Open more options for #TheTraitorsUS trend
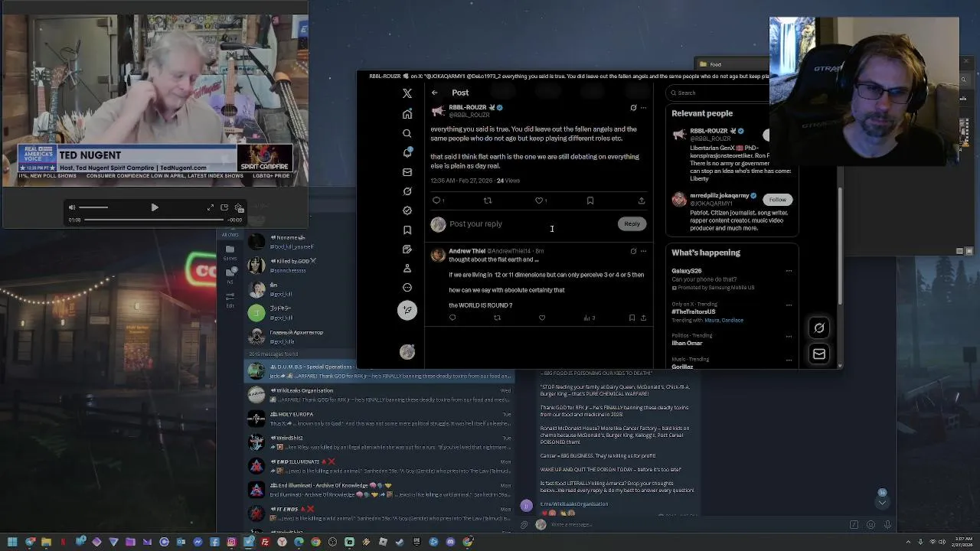Image resolution: width=980 pixels, height=551 pixels. [x=789, y=305]
